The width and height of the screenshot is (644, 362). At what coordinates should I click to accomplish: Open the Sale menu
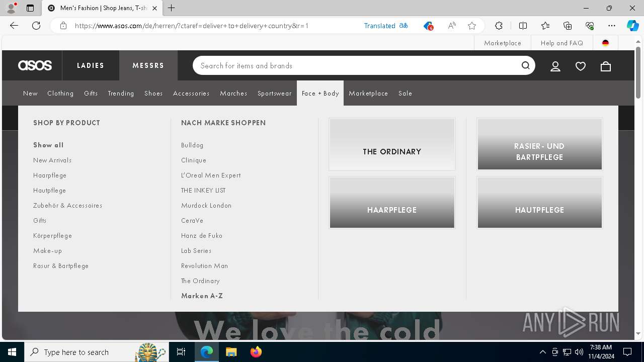[x=405, y=93]
